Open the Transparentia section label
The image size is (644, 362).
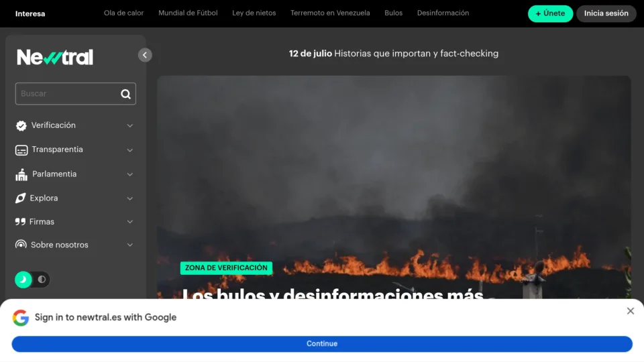coord(58,149)
